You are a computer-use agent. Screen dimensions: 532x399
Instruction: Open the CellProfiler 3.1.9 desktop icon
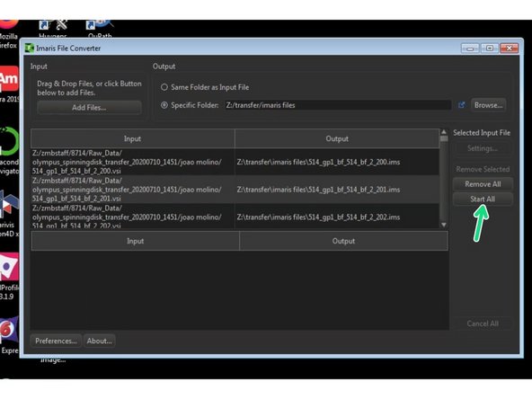[x=9, y=277]
